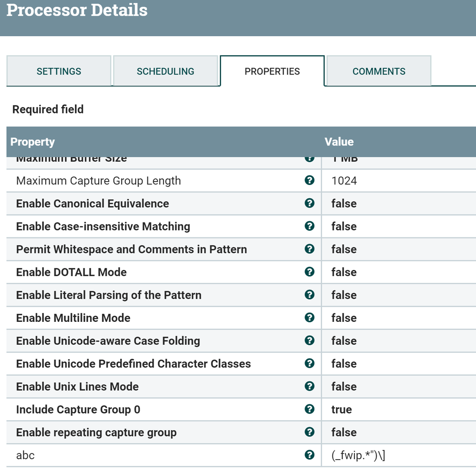476x474 pixels.
Task: Click the Property column header
Action: [32, 142]
